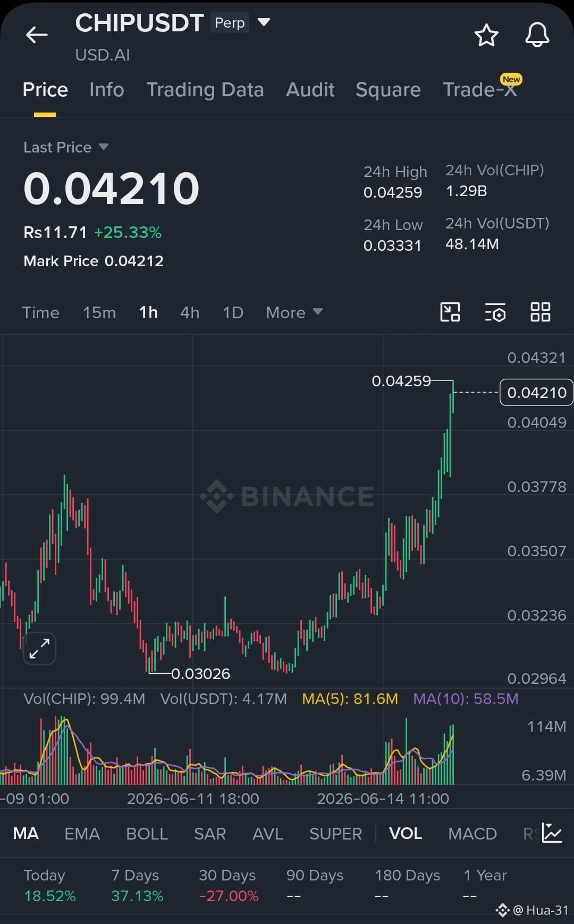The height and width of the screenshot is (924, 574).
Task: Enable the SUPER indicator
Action: (336, 833)
